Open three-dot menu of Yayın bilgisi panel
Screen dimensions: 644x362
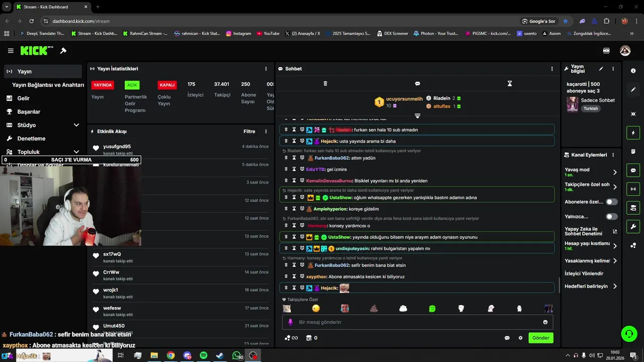click(613, 69)
